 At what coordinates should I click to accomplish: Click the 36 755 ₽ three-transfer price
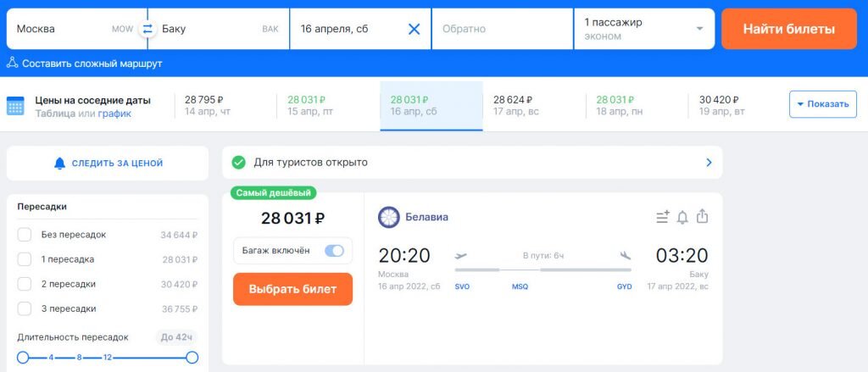click(x=179, y=308)
